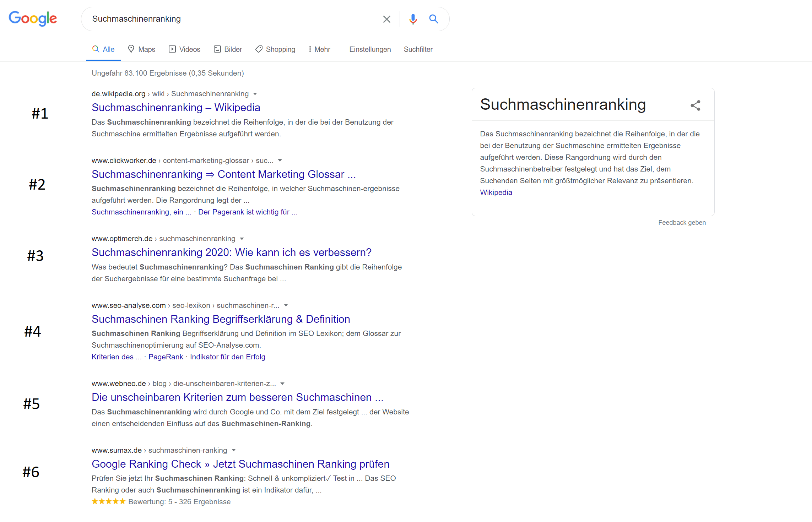Open Die unscheinbaren Kriterien result
This screenshot has width=812, height=522.
pos(238,397)
